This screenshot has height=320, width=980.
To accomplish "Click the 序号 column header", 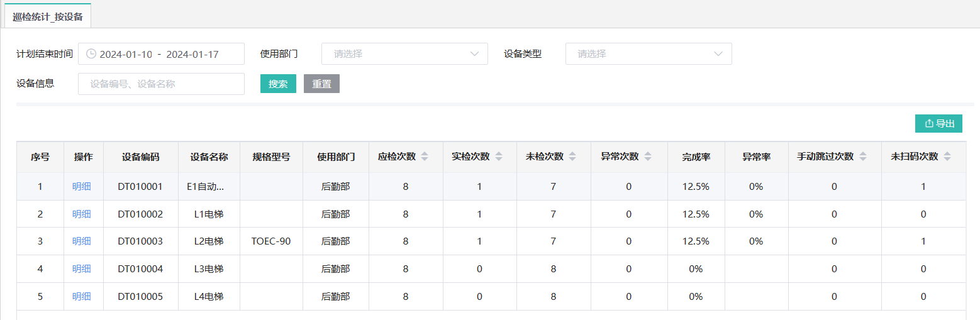I will coord(40,157).
